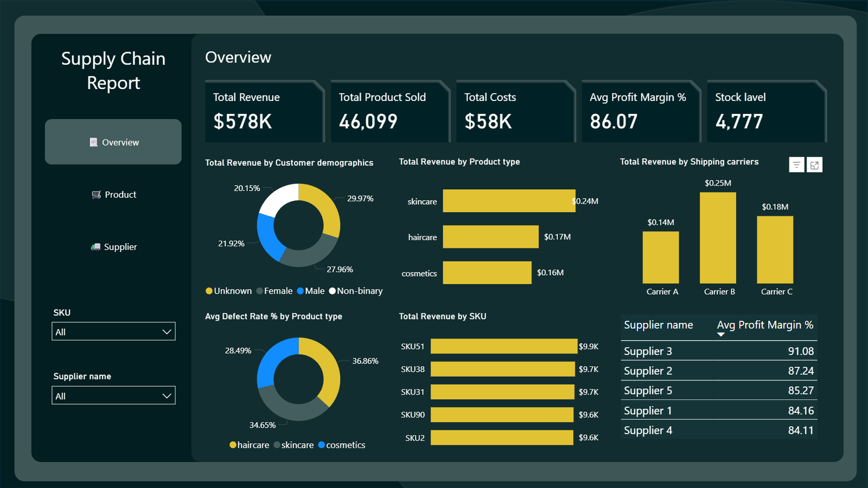Sort table by Supplier name column header
Image resolution: width=868 pixels, height=488 pixels.
pyautogui.click(x=658, y=325)
